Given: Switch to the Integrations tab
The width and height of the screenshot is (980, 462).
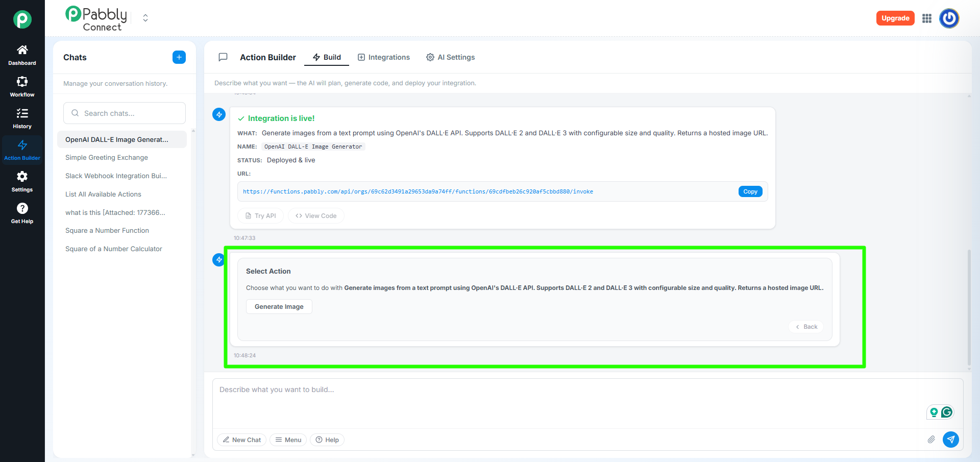Looking at the screenshot, I should 384,57.
